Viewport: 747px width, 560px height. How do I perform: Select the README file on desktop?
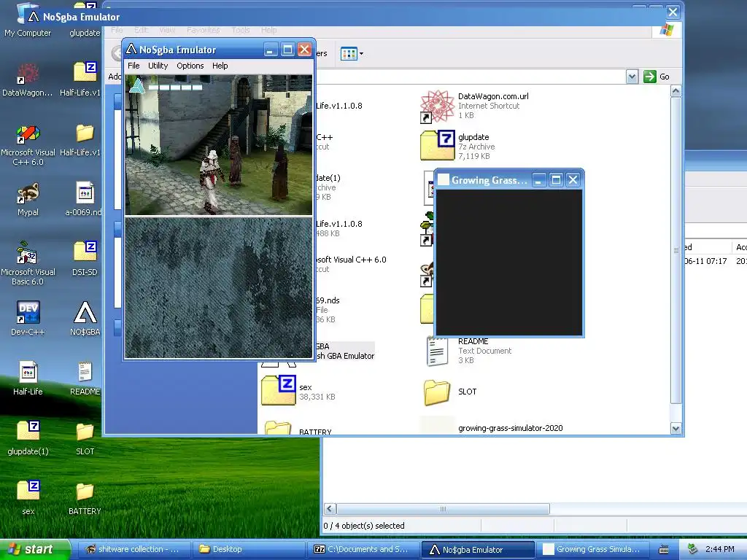click(85, 378)
